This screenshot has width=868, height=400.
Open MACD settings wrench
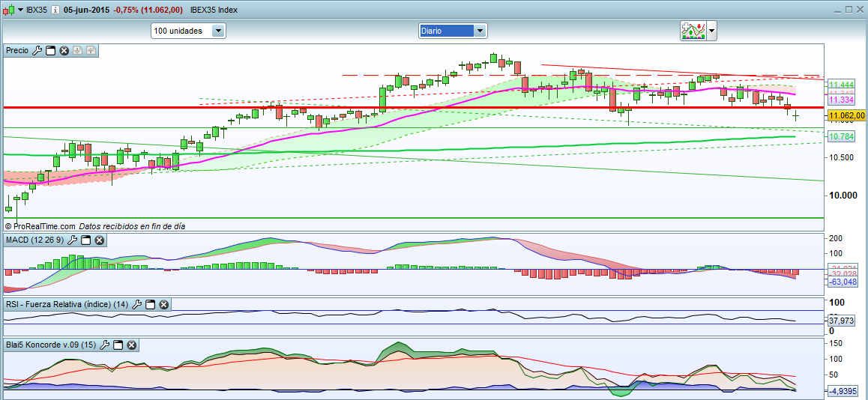click(73, 240)
